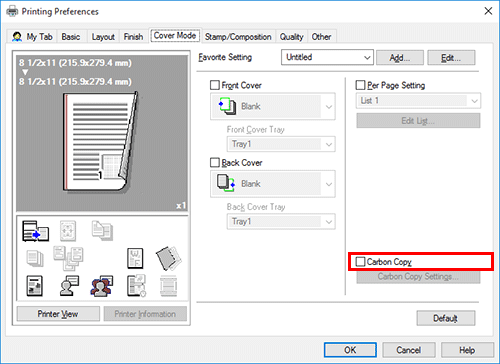Click the single user authentication icon
The image size is (500, 364).
point(69,286)
